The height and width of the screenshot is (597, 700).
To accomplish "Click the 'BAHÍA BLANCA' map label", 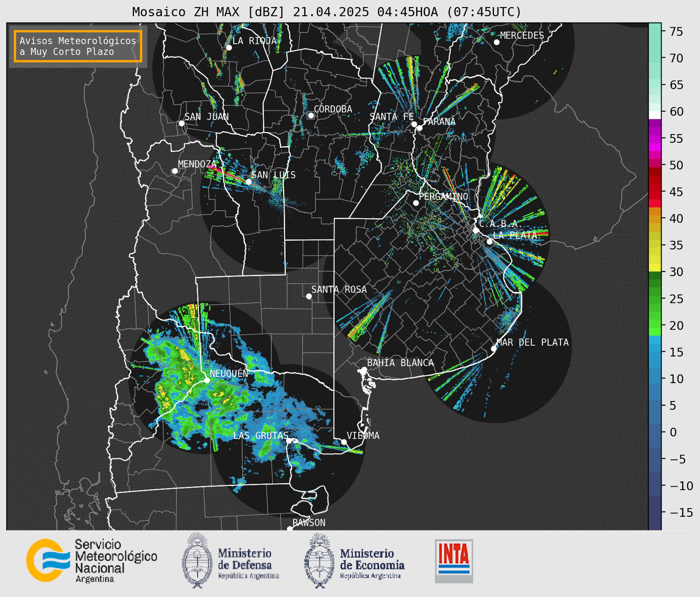I will [x=400, y=363].
